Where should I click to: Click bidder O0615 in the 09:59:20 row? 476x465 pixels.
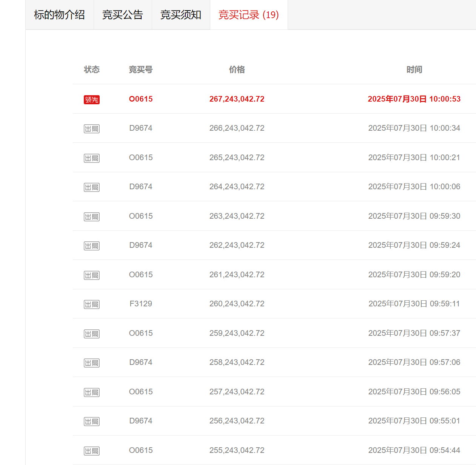click(141, 275)
